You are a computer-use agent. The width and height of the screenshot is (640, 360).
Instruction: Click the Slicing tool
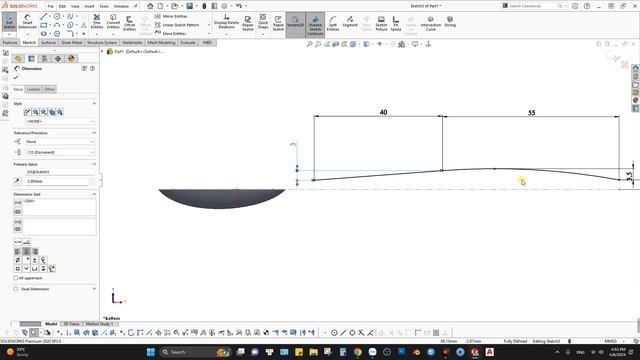click(450, 21)
